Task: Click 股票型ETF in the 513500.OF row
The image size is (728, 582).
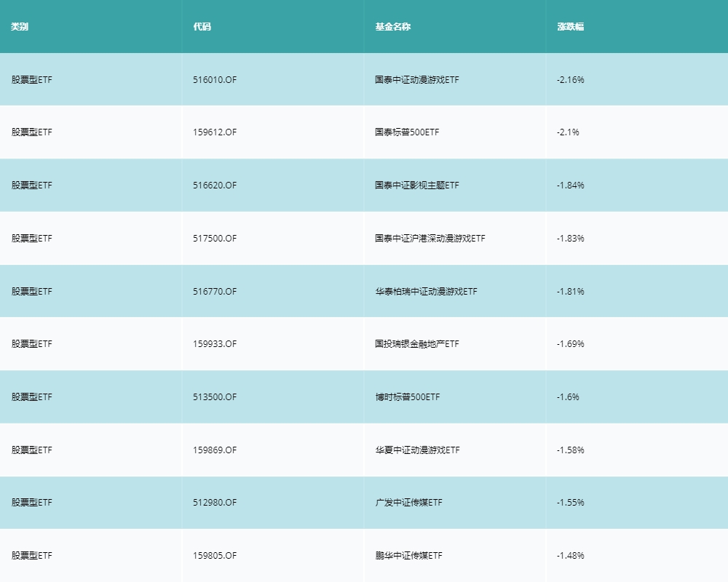Action: point(31,396)
